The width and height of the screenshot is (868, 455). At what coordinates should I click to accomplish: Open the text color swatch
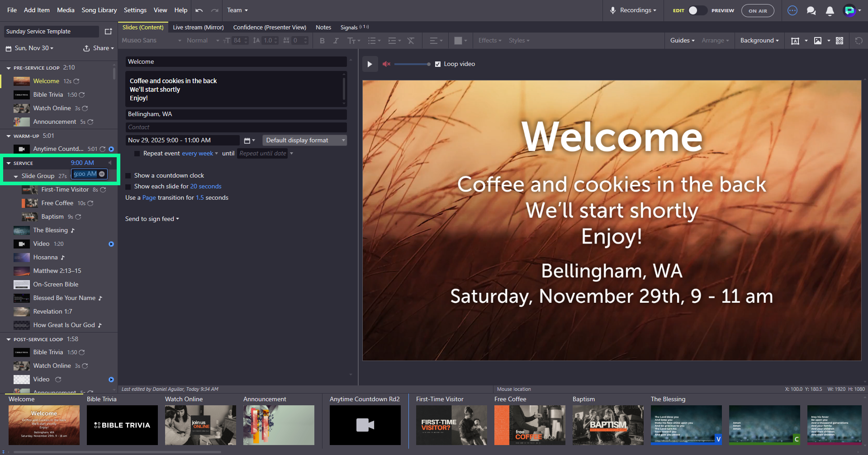(458, 41)
